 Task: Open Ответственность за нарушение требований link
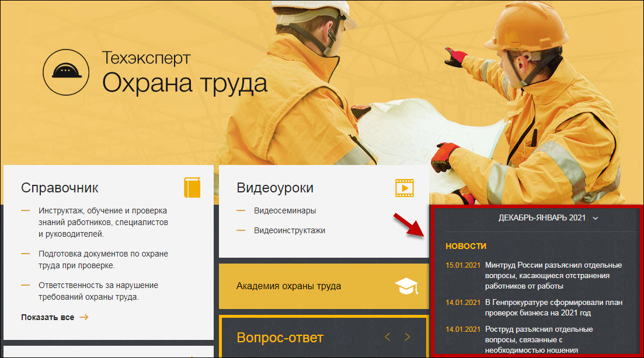98,291
